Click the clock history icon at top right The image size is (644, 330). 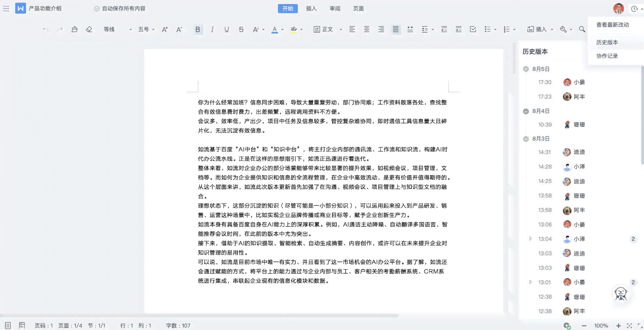pyautogui.click(x=634, y=9)
